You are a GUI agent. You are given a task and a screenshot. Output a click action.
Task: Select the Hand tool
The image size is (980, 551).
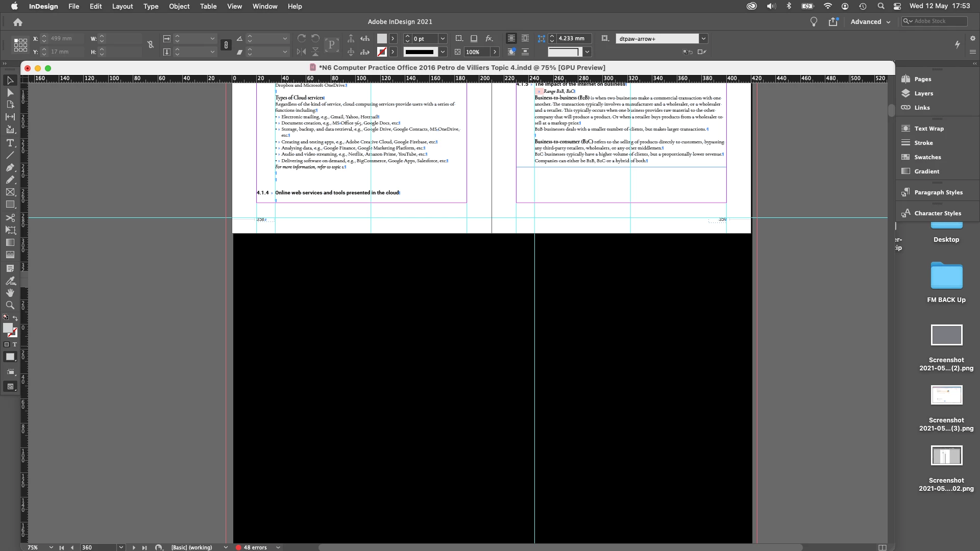[10, 293]
